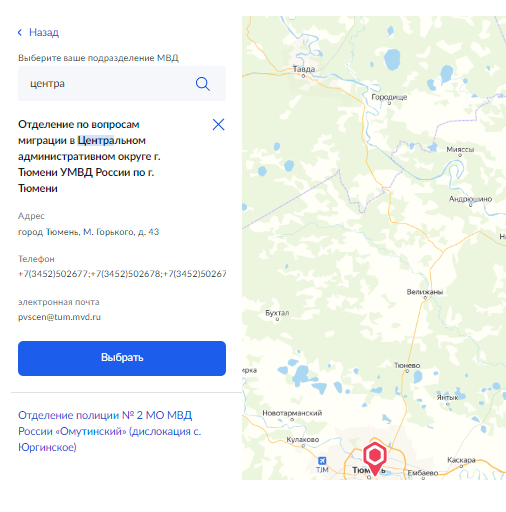The image size is (506, 512).
Task: Go back using the Назад link
Action: [x=44, y=32]
